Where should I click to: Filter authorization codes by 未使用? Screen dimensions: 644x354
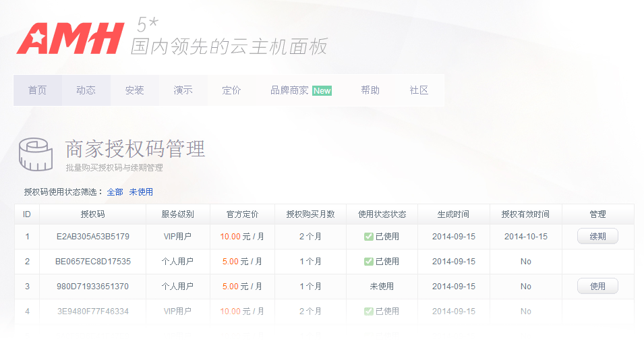pos(141,192)
